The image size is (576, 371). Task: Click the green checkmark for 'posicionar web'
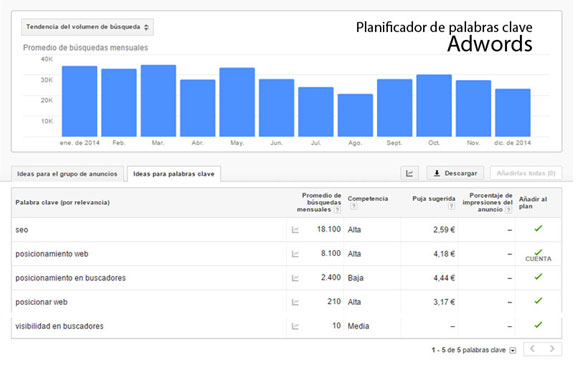click(x=538, y=301)
